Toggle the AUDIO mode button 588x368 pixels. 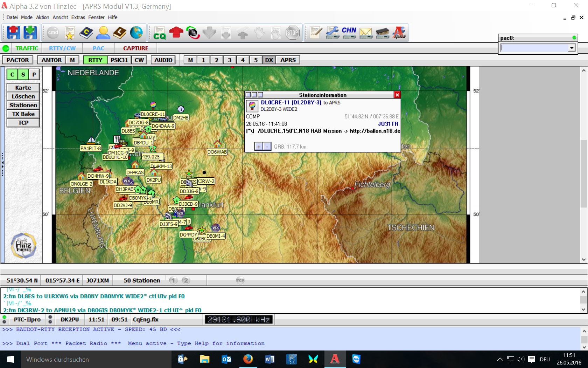(163, 60)
